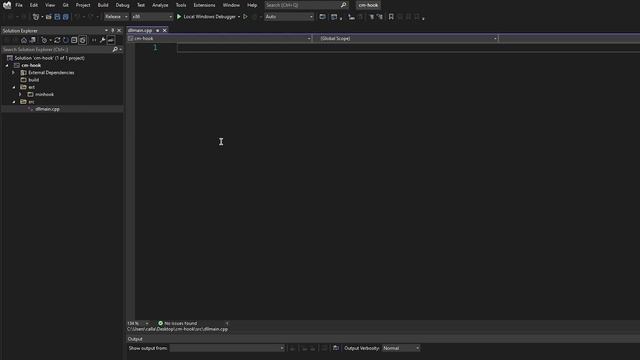This screenshot has height=360, width=640.
Task: Open Solution Explorer window options dropdown
Action: click(106, 31)
